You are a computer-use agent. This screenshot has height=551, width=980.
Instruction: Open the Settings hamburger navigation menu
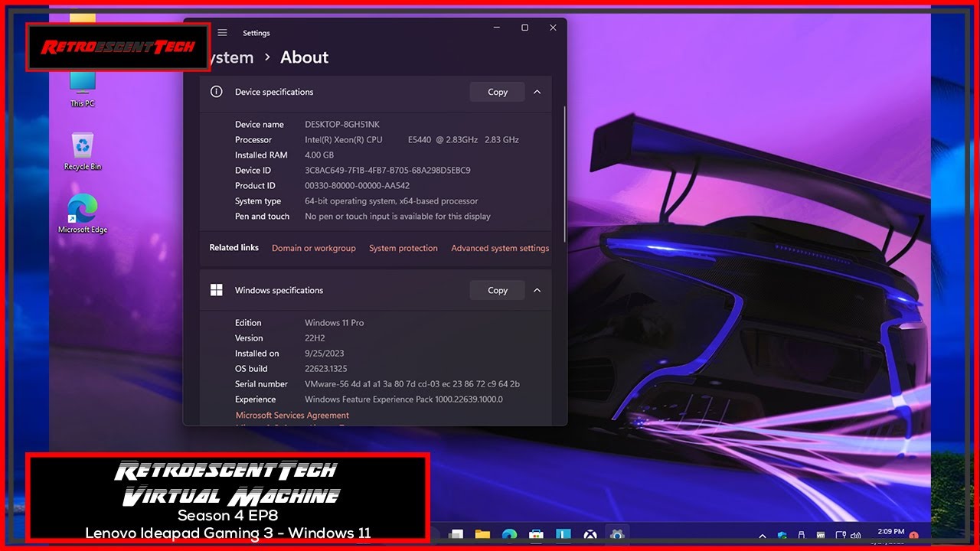(222, 33)
